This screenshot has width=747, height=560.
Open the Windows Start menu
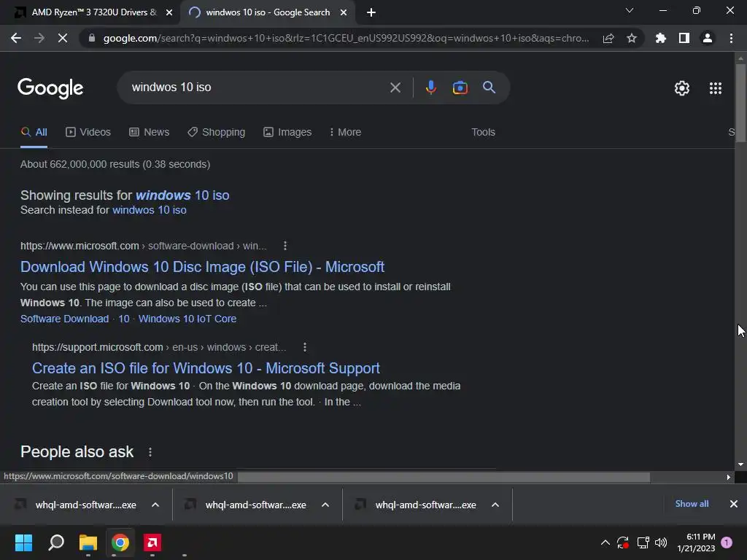click(24, 542)
